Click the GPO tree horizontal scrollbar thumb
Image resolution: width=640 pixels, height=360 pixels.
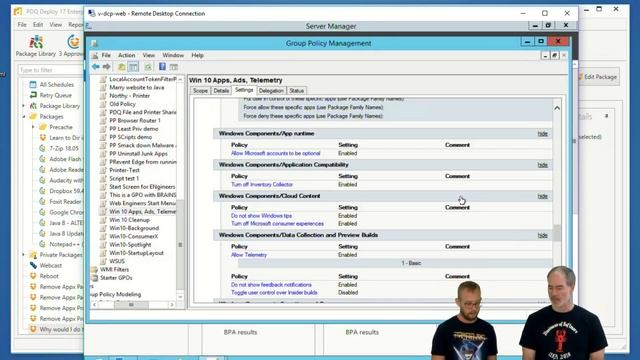tap(131, 305)
